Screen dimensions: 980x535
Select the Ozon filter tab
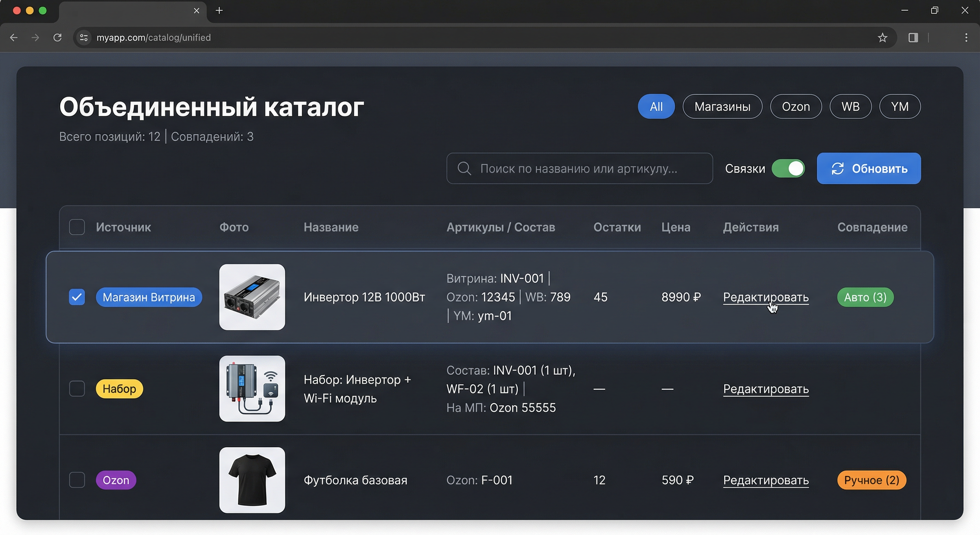coord(796,107)
